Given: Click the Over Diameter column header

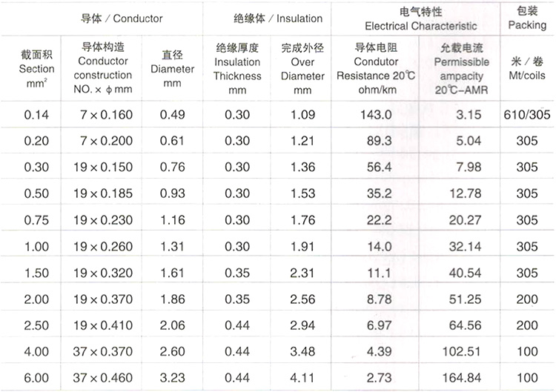Looking at the screenshot, I should pos(302,68).
